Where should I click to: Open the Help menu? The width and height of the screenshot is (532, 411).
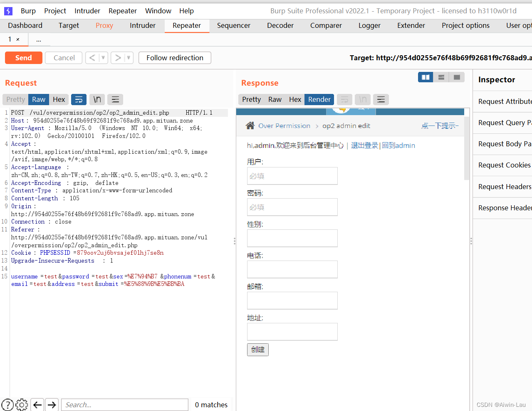click(x=186, y=11)
